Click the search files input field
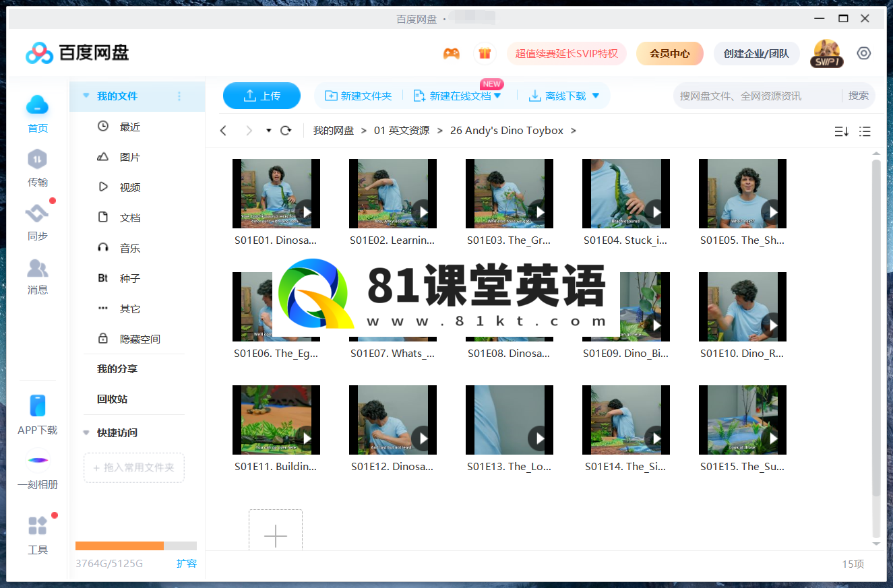893x588 pixels. click(758, 96)
